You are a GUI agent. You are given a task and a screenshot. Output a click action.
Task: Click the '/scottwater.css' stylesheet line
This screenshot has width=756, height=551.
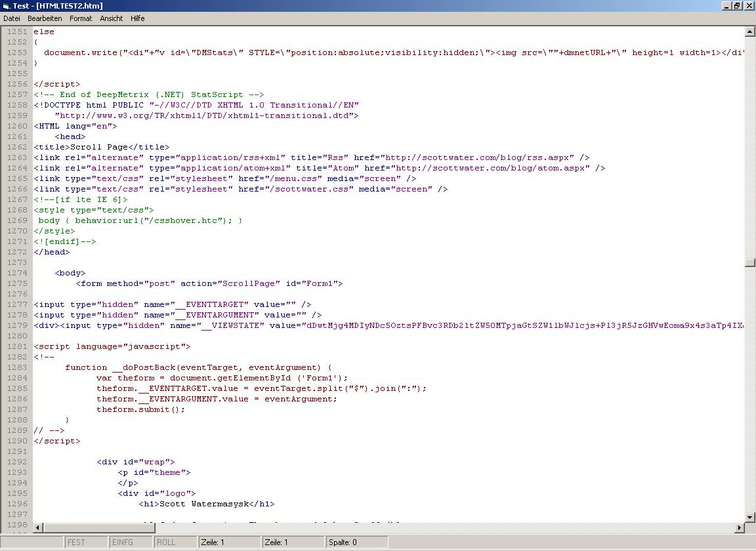pos(241,189)
